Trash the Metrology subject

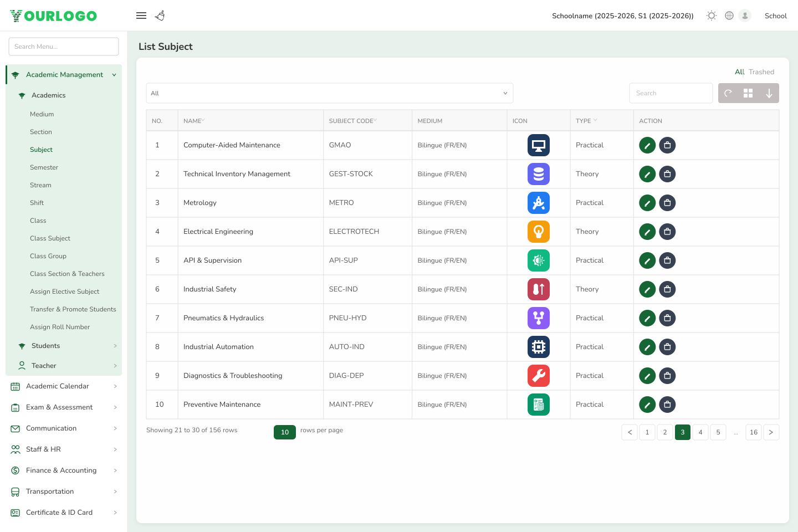667,203
